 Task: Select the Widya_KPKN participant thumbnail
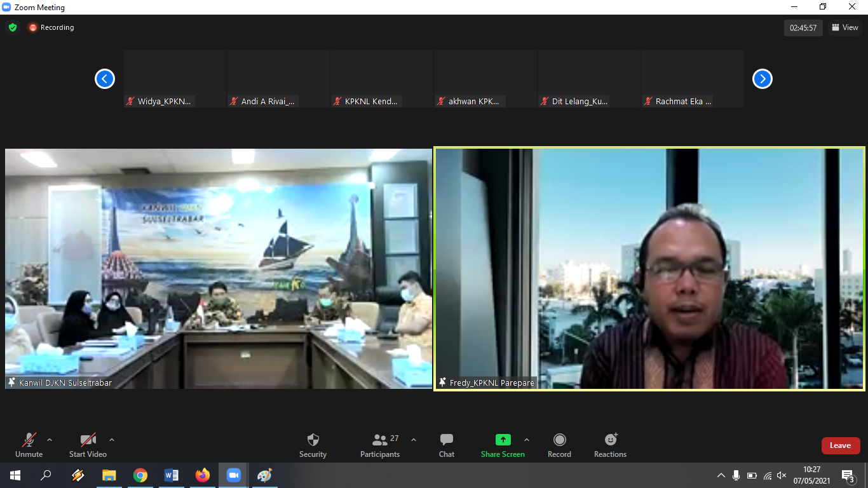pyautogui.click(x=175, y=79)
